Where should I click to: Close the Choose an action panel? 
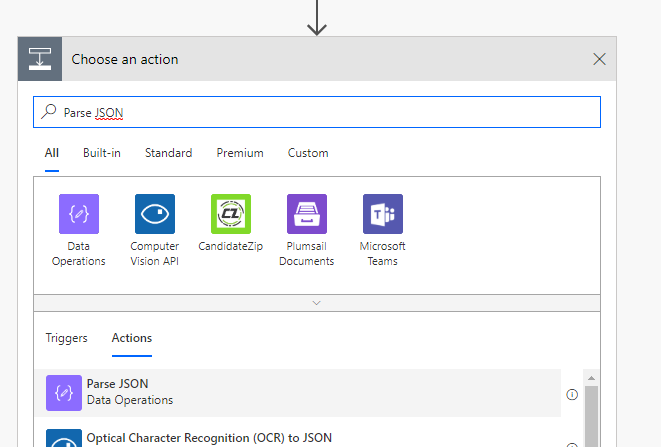click(600, 59)
